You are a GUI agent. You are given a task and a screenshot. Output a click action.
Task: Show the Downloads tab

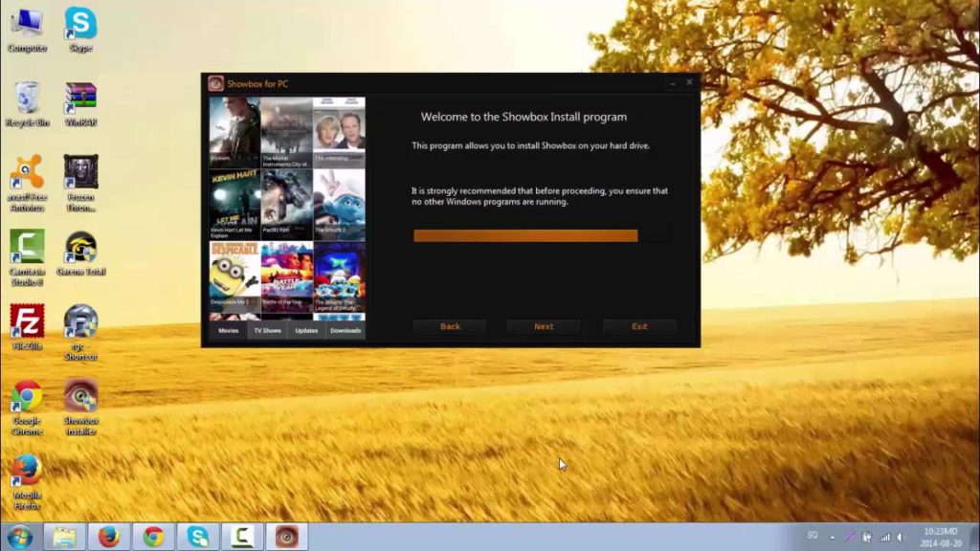pyautogui.click(x=345, y=330)
